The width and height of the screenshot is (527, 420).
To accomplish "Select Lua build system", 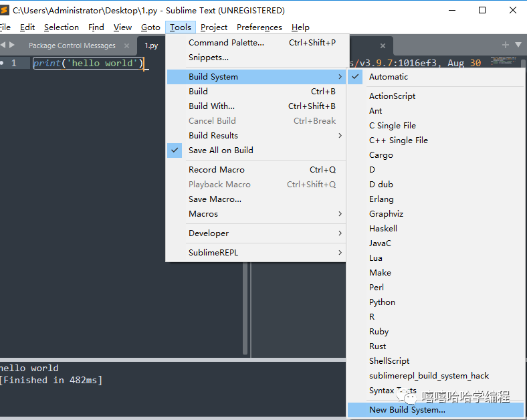I will point(435,258).
